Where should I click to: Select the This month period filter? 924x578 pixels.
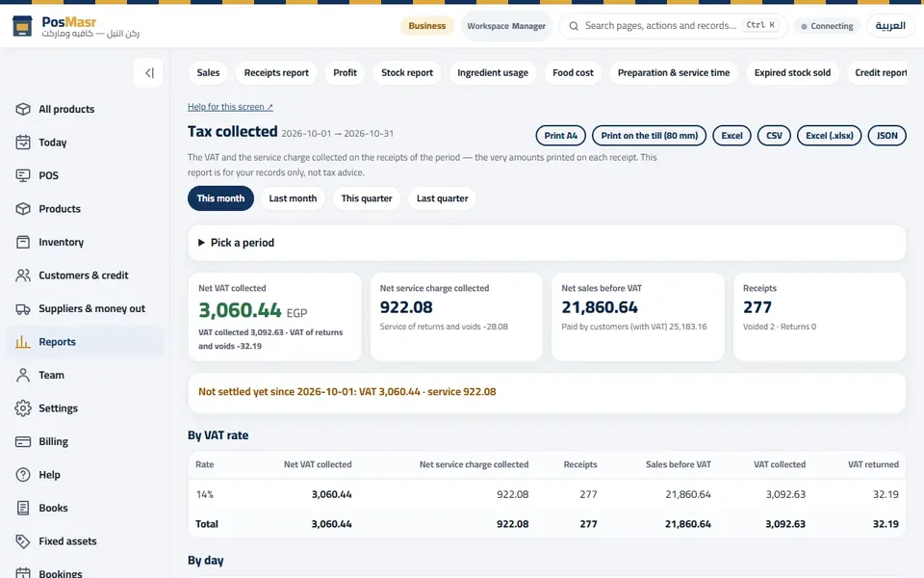[220, 198]
